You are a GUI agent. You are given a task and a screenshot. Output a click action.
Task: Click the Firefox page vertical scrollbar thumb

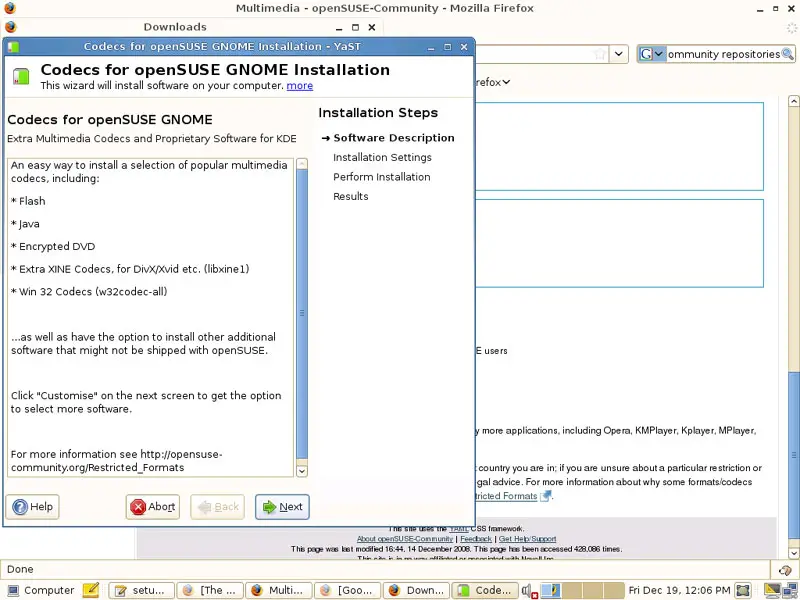click(793, 455)
